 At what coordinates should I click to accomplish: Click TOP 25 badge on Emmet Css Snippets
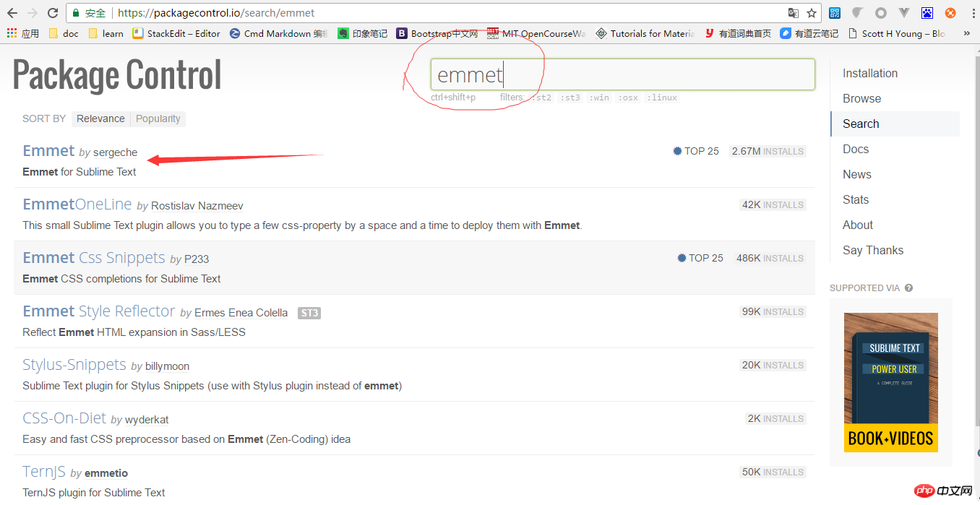point(700,258)
